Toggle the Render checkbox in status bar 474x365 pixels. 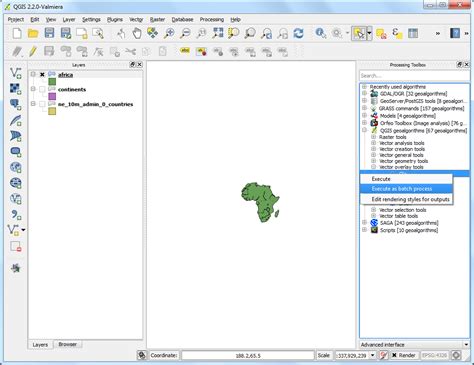[x=394, y=355]
